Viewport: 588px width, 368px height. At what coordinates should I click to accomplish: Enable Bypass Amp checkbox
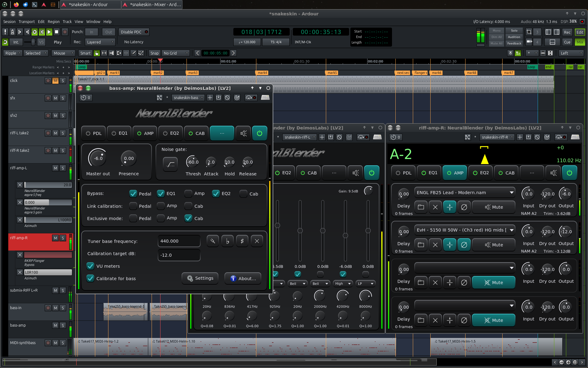point(188,194)
